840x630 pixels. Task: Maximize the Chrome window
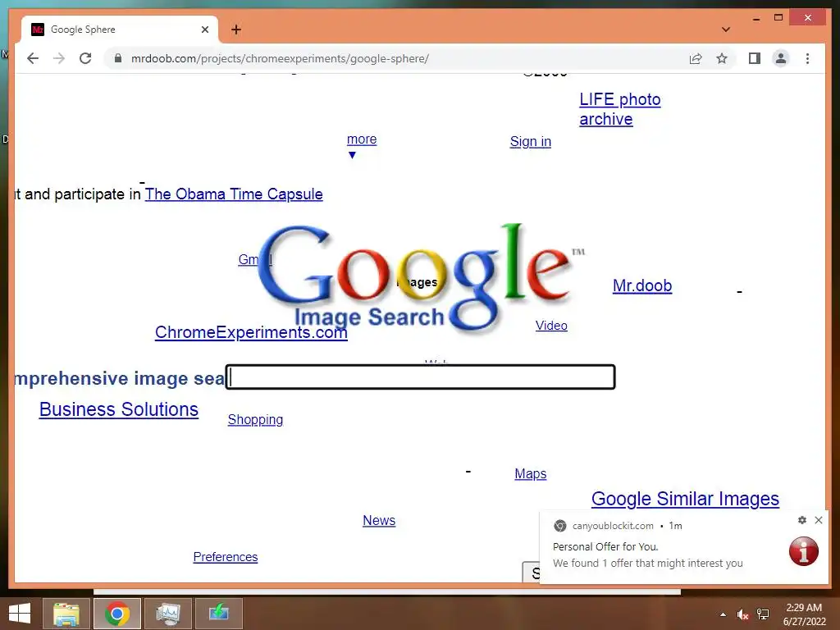778,18
